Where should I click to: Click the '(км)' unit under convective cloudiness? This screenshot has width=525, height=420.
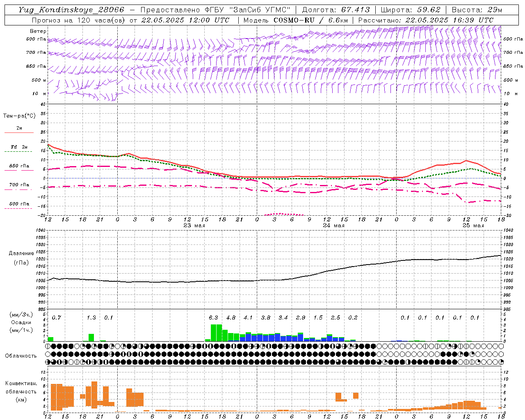(x=21, y=399)
